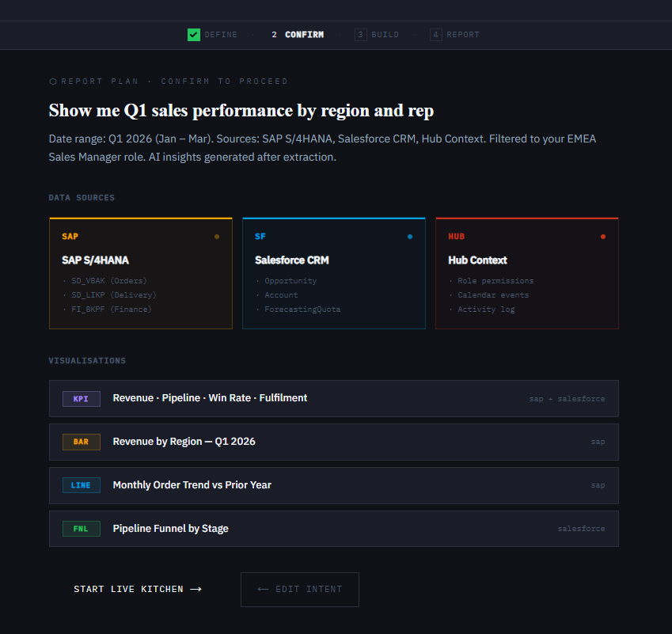Click the SF card blue status dot
672x634 pixels.
pos(410,237)
